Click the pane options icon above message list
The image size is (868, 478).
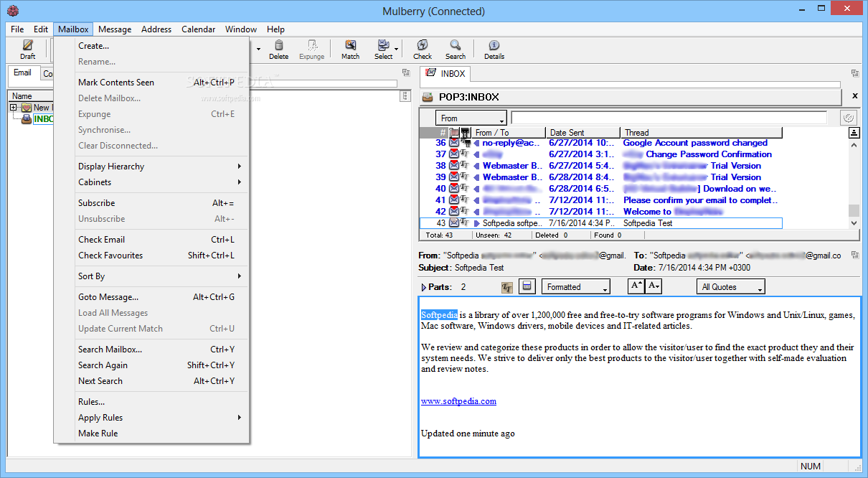click(x=854, y=73)
